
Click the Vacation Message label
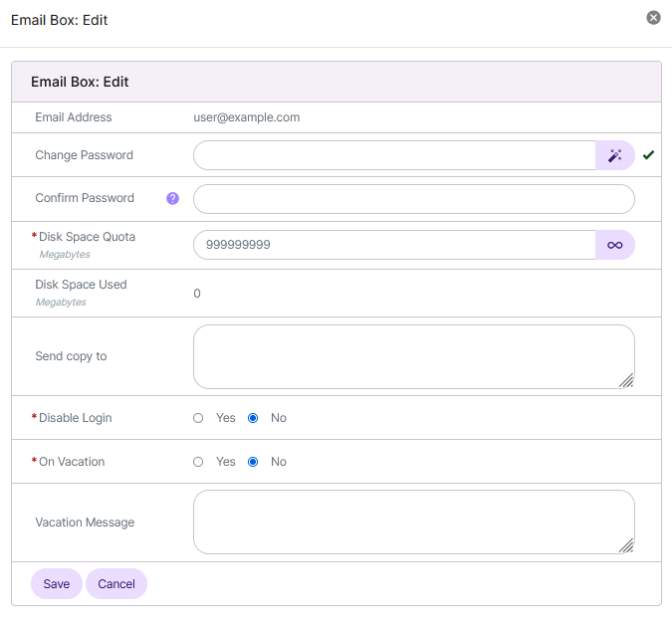click(x=85, y=522)
